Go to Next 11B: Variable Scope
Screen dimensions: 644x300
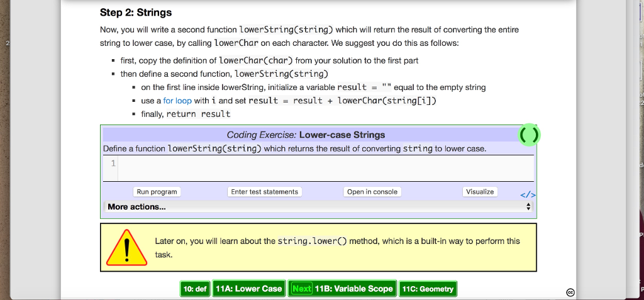tap(342, 289)
